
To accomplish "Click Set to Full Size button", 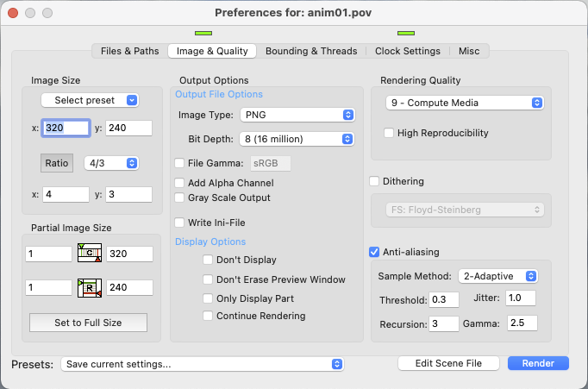I will [x=88, y=323].
